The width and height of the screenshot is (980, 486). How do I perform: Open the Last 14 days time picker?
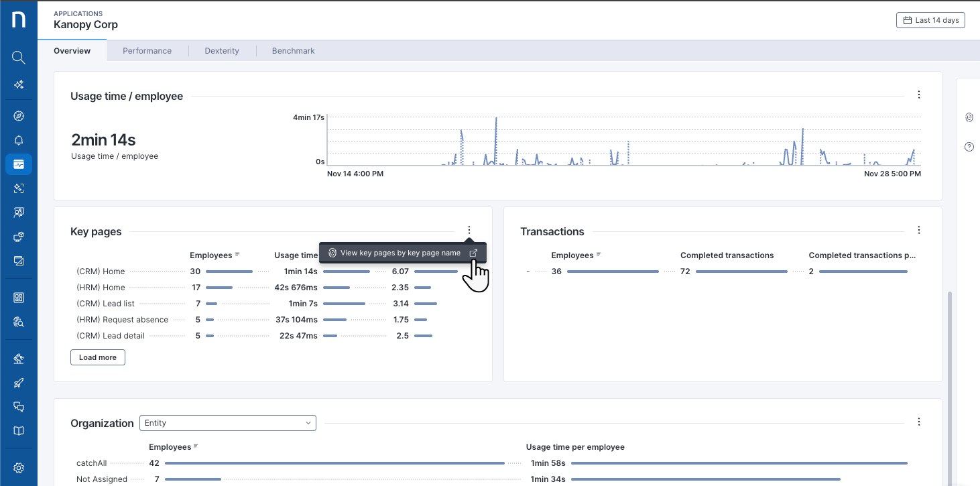tap(930, 20)
